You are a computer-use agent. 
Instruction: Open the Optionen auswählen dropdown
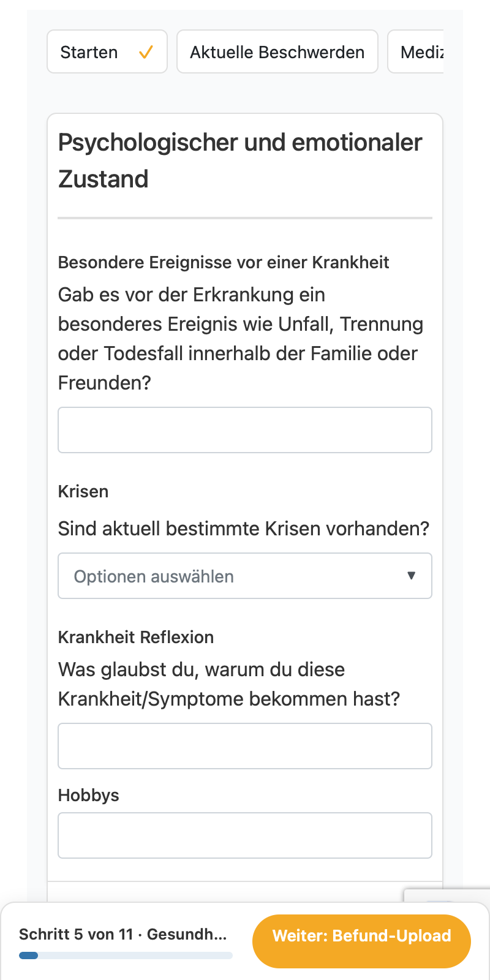tap(245, 576)
